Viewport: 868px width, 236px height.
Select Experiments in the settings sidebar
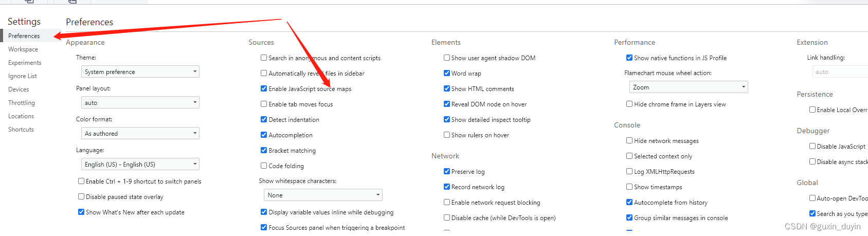click(25, 63)
